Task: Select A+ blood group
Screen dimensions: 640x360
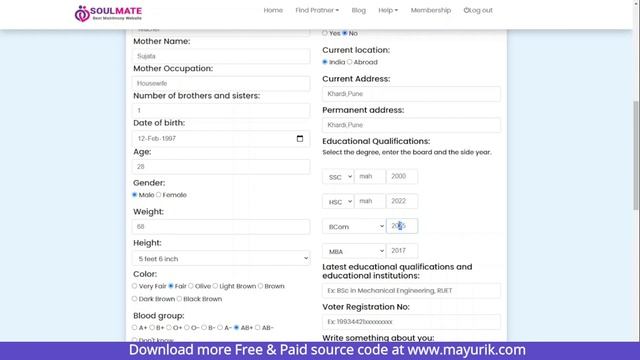Action: click(x=135, y=327)
